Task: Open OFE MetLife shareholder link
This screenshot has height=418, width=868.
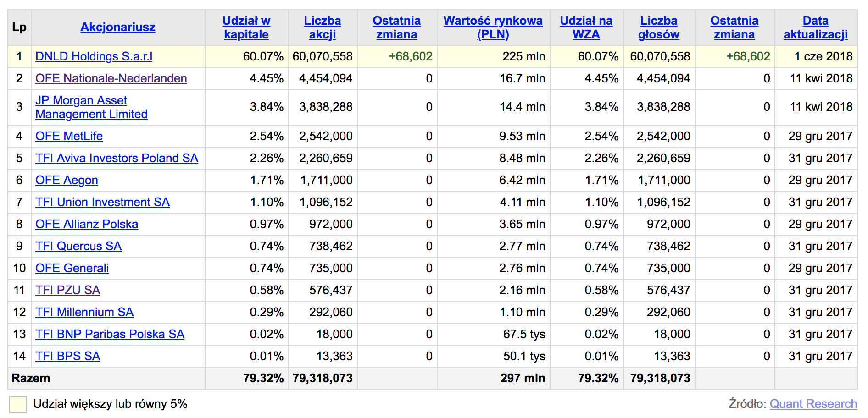Action: [69, 136]
